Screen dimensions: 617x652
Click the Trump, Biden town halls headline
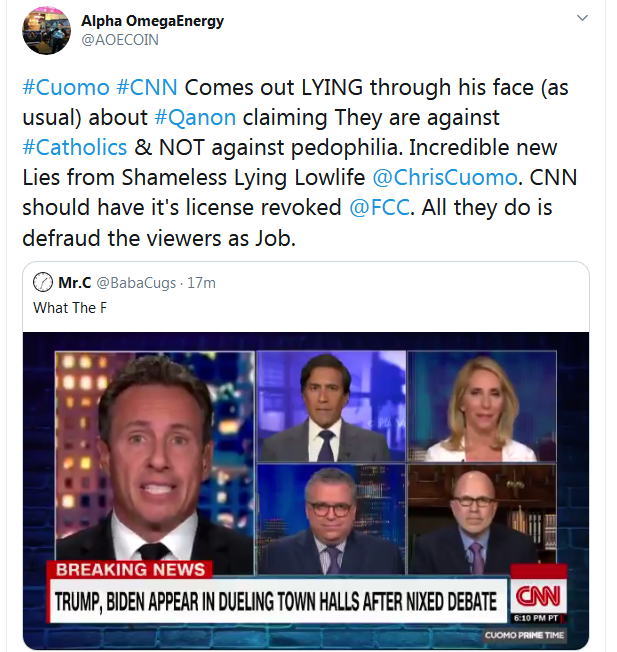pyautogui.click(x=276, y=601)
